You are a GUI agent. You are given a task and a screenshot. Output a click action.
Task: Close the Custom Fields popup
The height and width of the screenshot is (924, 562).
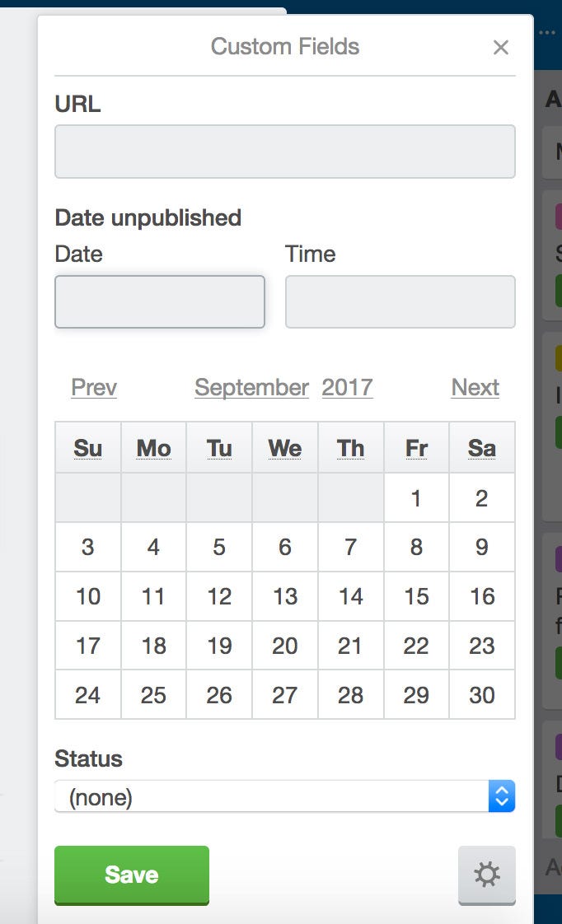[500, 48]
